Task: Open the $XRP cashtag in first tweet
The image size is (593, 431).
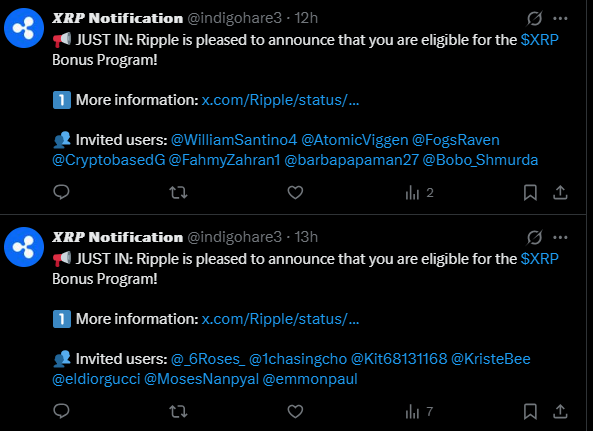Action: click(x=539, y=40)
